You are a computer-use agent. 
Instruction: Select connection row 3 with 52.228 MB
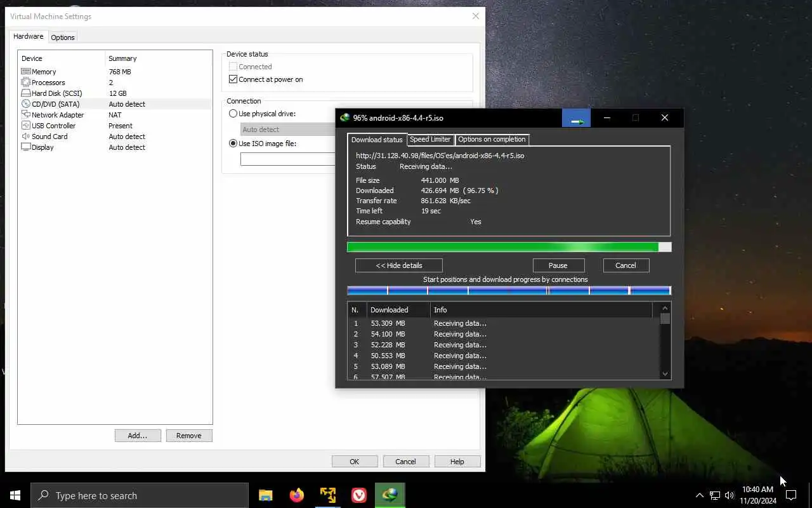pos(504,345)
